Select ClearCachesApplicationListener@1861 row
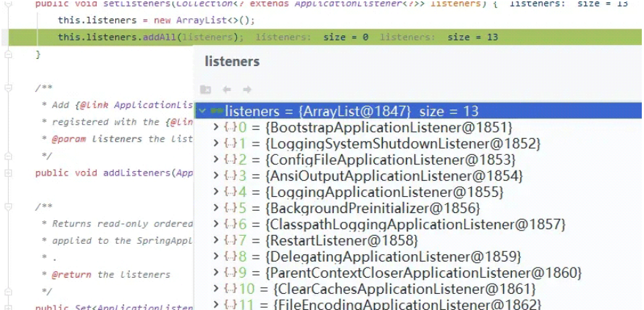The width and height of the screenshot is (644, 310). tap(404, 289)
